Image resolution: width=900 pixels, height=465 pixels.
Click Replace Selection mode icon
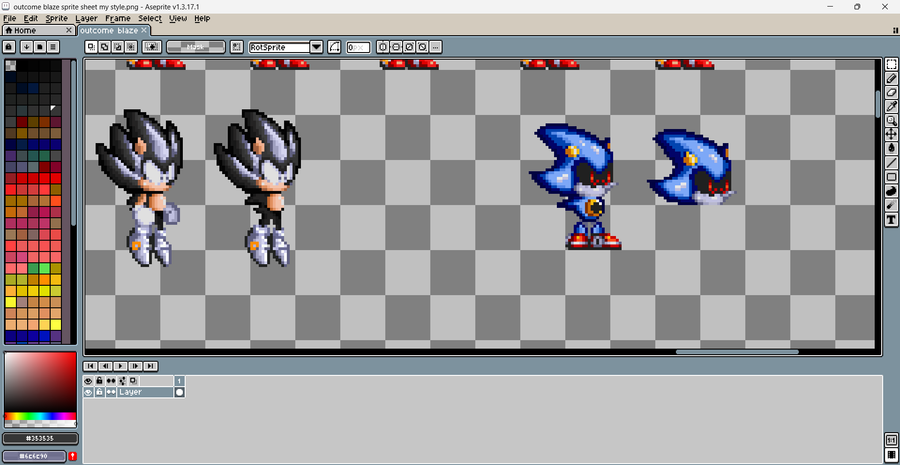[91, 47]
